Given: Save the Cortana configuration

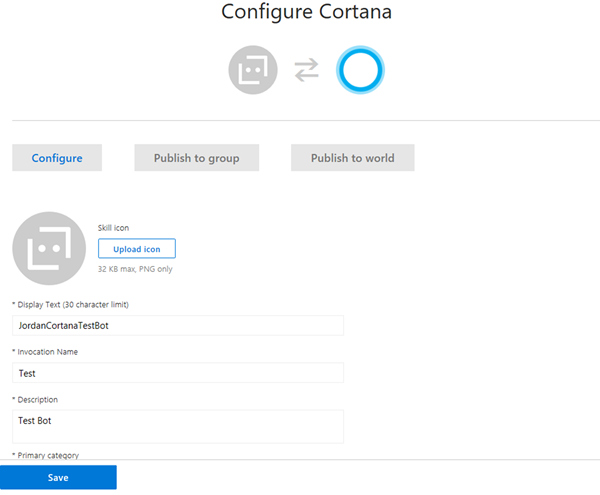Looking at the screenshot, I should 58,478.
